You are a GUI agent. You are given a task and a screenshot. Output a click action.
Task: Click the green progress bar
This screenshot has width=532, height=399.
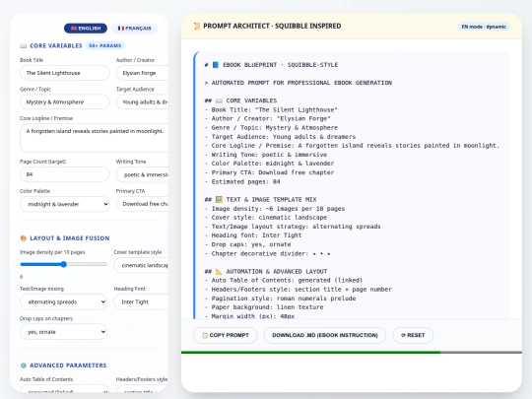point(310,352)
